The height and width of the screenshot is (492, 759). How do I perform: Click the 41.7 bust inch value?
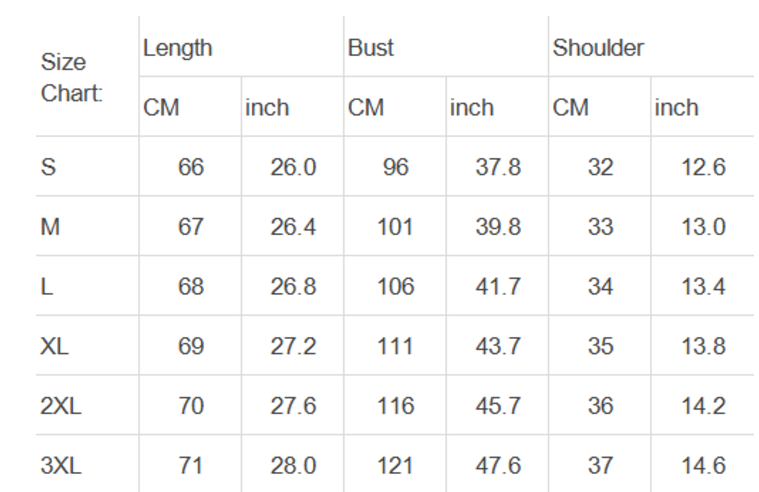point(498,287)
